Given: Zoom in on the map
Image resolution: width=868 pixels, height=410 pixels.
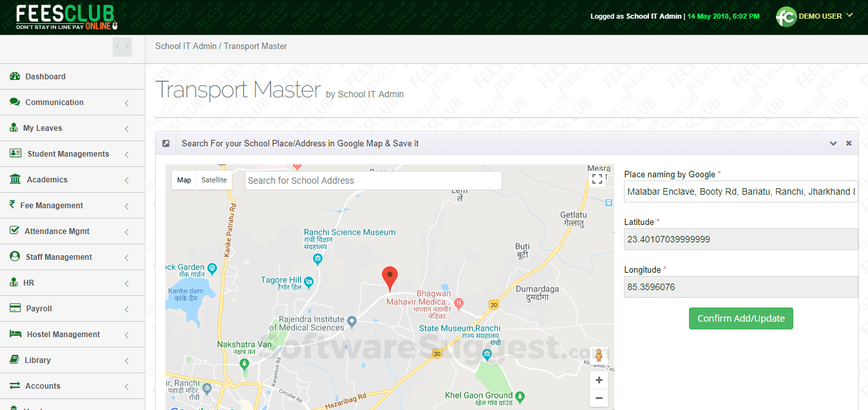Looking at the screenshot, I should click(x=599, y=380).
